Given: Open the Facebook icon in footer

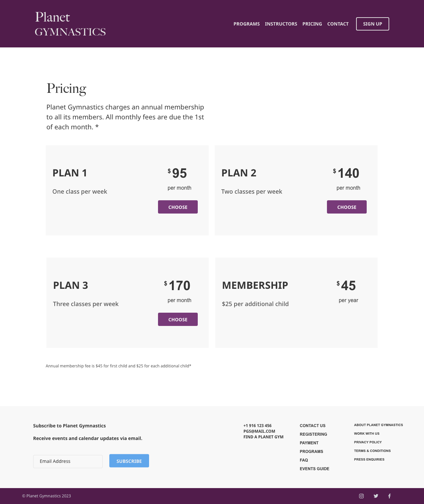Looking at the screenshot, I should click(x=390, y=496).
